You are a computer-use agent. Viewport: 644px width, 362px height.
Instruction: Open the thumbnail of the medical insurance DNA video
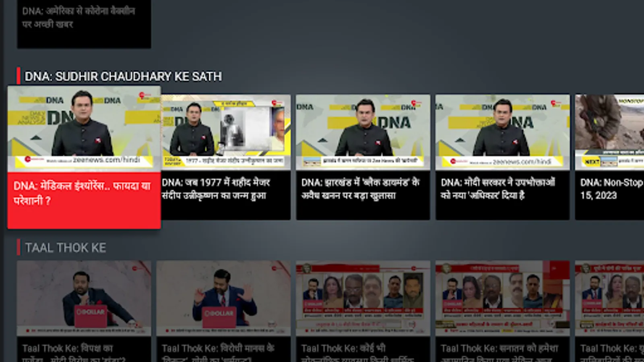[84, 129]
